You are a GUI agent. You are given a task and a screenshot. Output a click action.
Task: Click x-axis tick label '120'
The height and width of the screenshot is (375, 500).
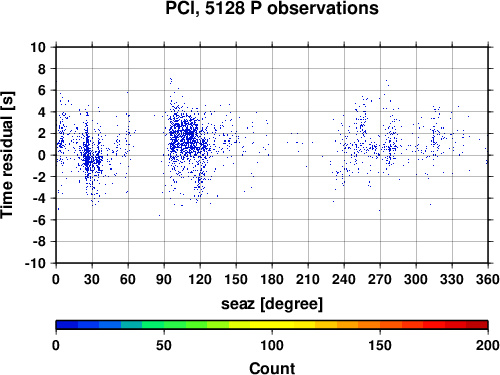click(x=200, y=279)
